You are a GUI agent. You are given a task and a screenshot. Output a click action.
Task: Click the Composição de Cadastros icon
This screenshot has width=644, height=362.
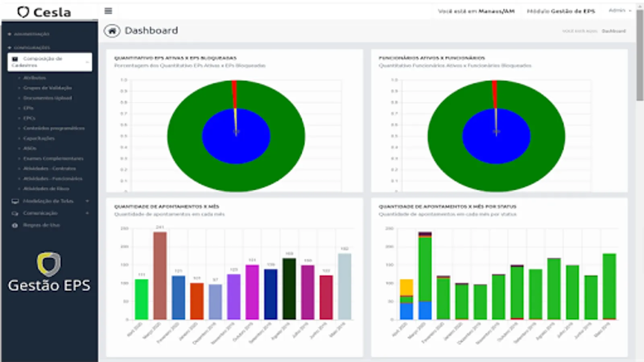coord(15,59)
